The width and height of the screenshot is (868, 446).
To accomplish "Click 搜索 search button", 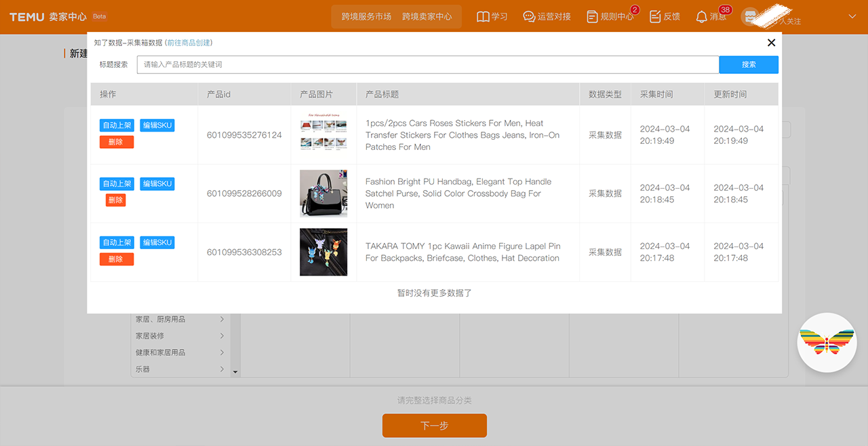I will (748, 64).
